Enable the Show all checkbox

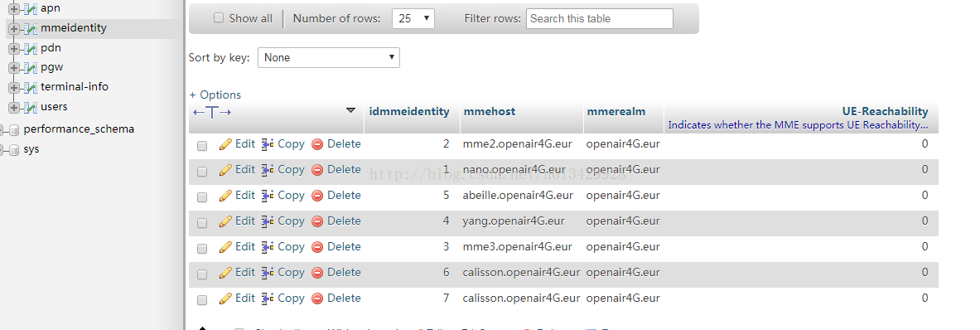click(x=219, y=18)
